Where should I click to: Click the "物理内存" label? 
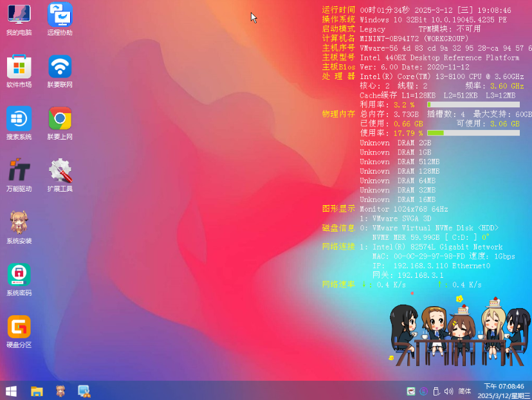(x=338, y=114)
